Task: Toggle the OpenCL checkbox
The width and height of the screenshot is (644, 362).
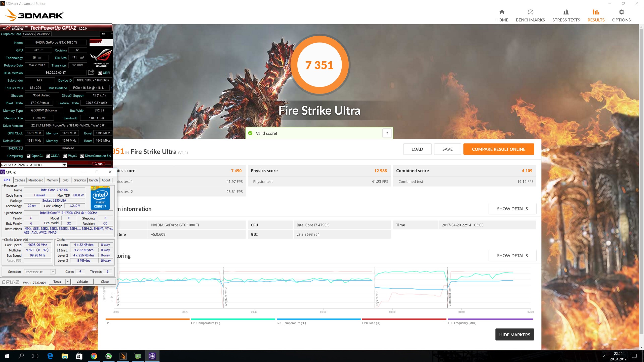Action: 28,156
